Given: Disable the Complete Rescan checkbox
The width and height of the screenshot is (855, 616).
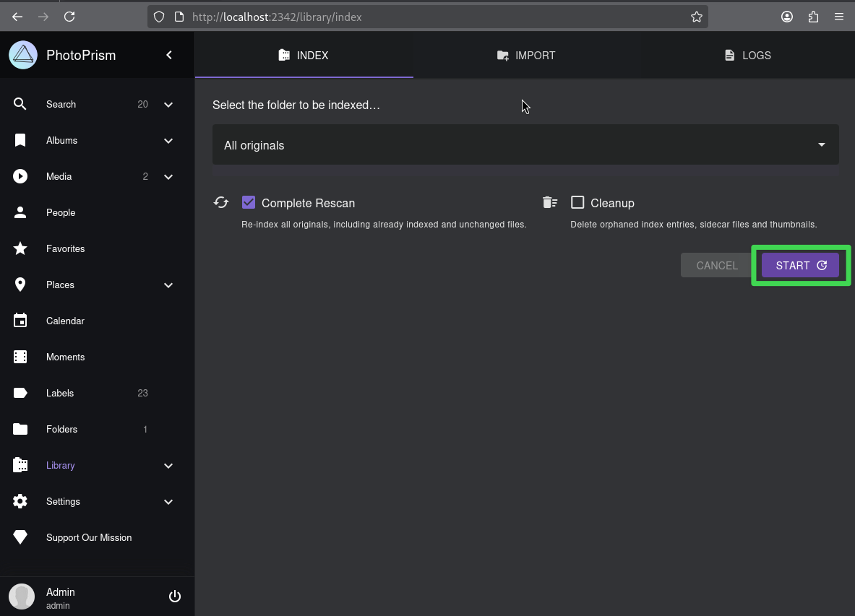Looking at the screenshot, I should pos(249,202).
